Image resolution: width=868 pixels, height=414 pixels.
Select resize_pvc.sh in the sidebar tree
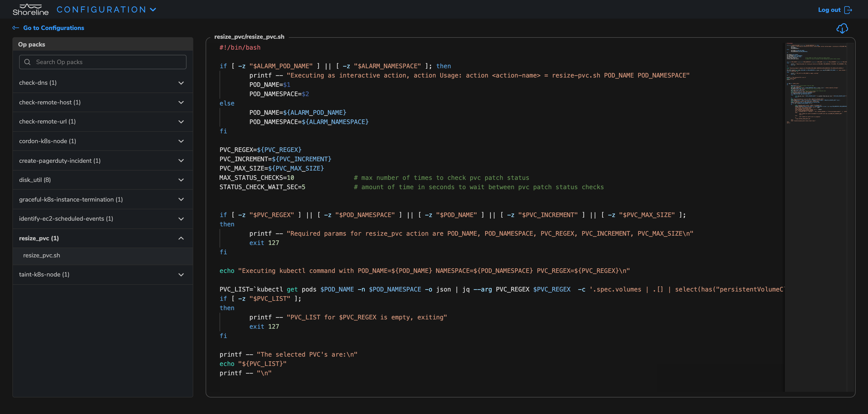point(41,255)
